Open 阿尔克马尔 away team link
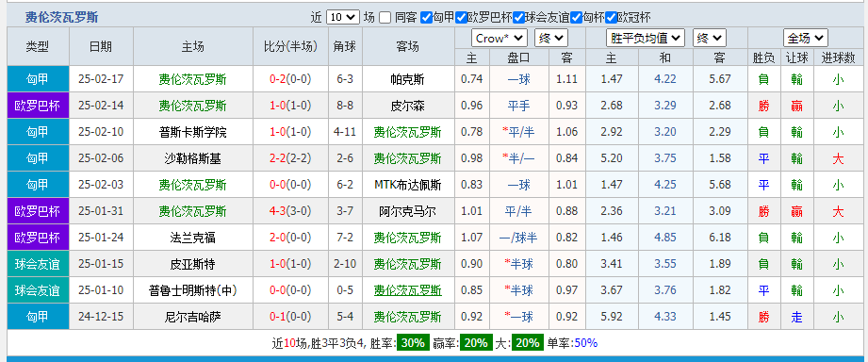 point(407,211)
